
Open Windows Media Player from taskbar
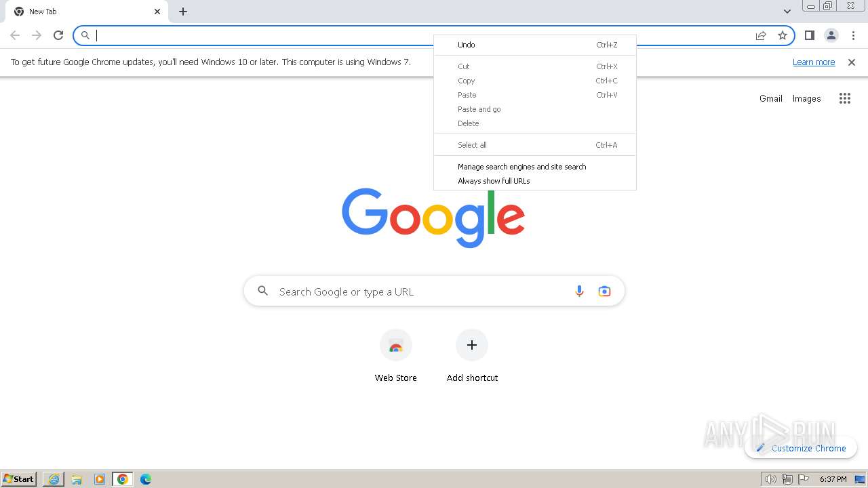pyautogui.click(x=100, y=479)
